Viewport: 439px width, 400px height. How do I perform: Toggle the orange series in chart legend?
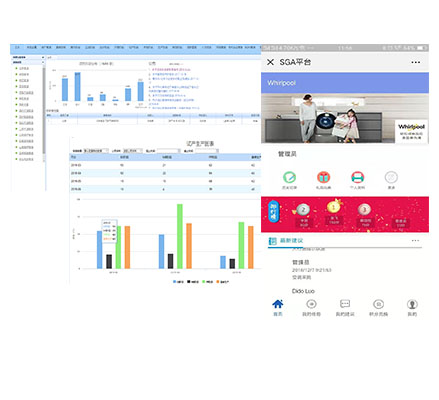tap(223, 282)
